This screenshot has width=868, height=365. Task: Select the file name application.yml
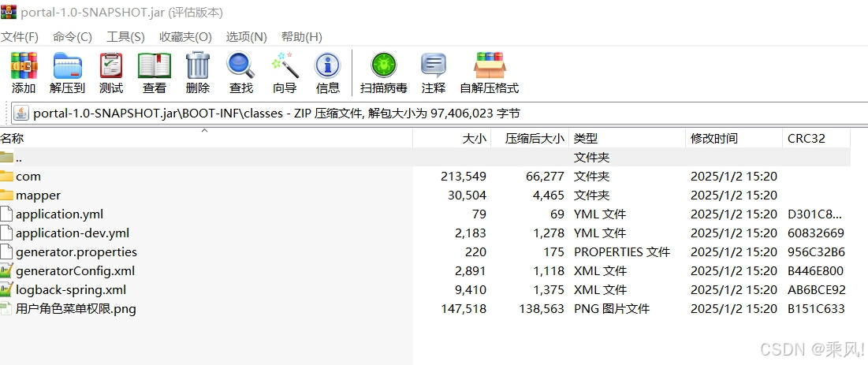tap(59, 214)
